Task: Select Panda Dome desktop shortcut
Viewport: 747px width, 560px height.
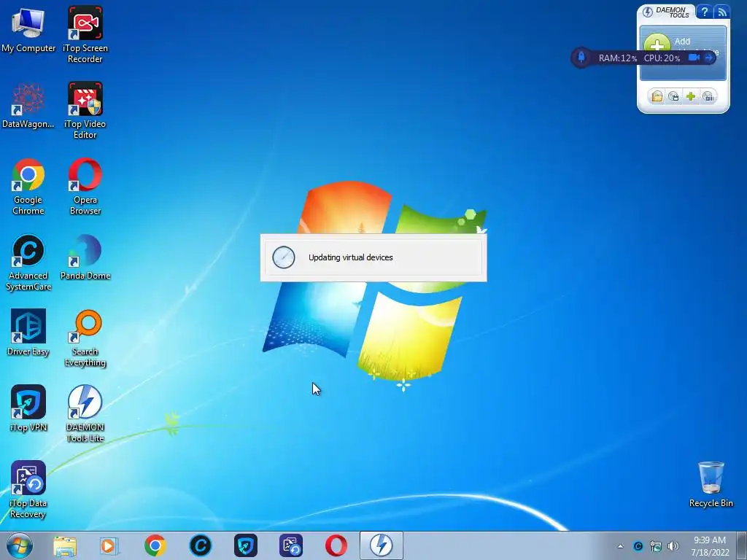Action: [x=85, y=257]
